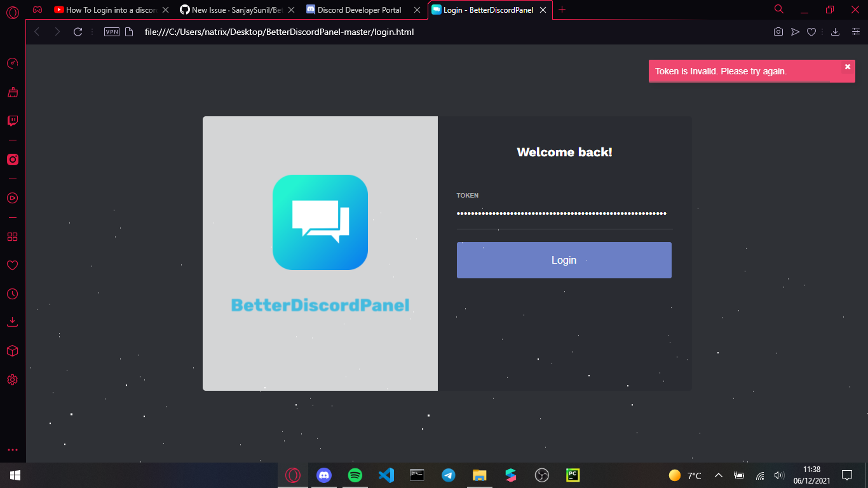This screenshot has height=488, width=868.
Task: Open the Flow send icon in the address bar
Action: click(x=795, y=32)
